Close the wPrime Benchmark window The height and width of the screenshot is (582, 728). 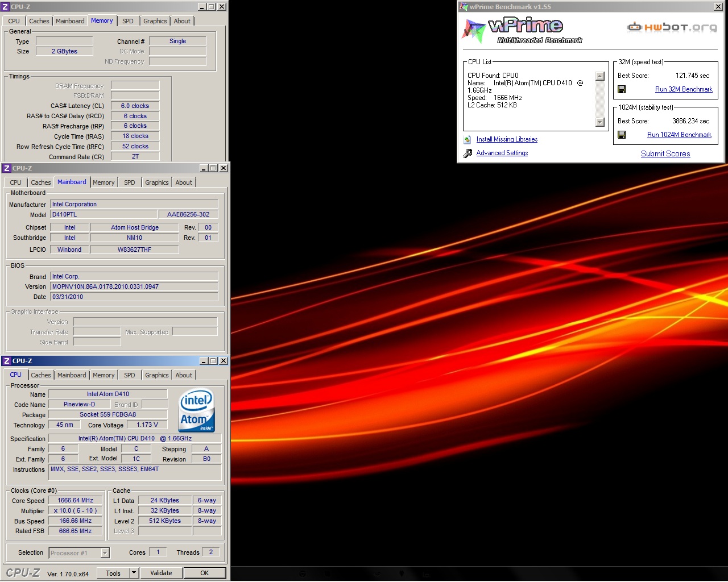tap(718, 7)
